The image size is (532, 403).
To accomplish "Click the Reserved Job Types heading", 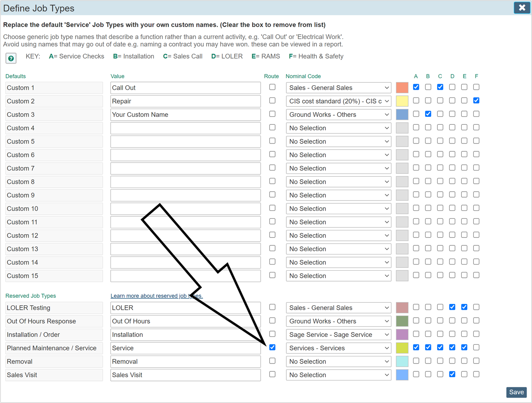I will [31, 296].
